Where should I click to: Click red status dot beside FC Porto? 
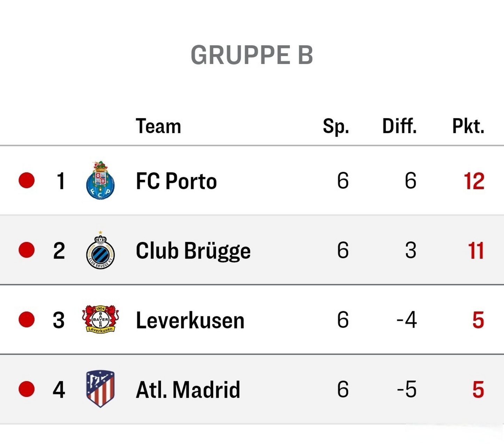[26, 180]
